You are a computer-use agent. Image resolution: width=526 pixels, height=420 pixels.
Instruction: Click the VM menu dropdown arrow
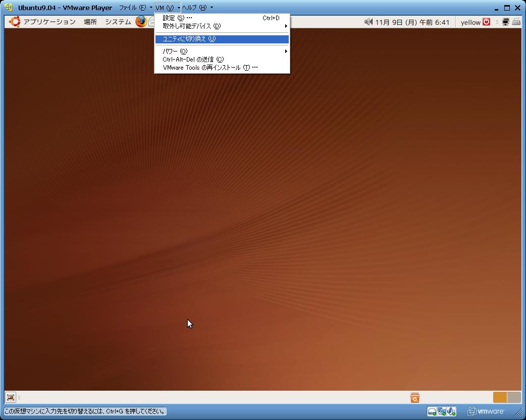click(179, 8)
